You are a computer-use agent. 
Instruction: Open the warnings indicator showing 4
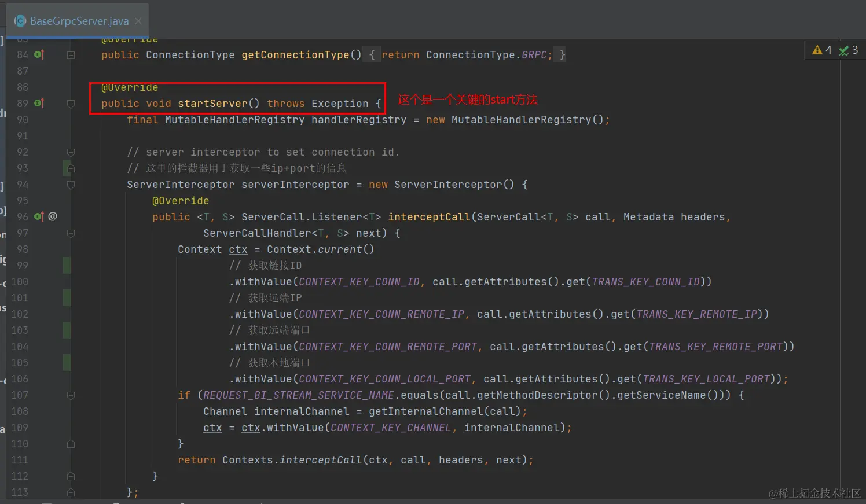pos(822,50)
